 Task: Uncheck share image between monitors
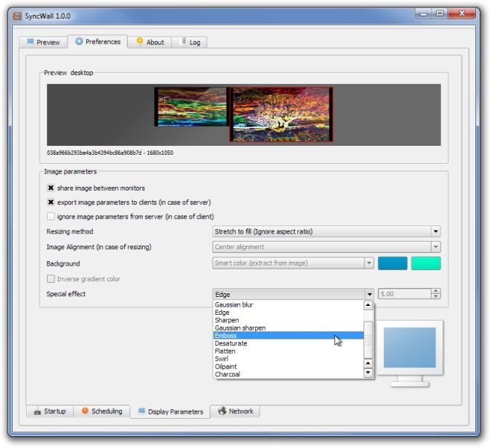51,188
